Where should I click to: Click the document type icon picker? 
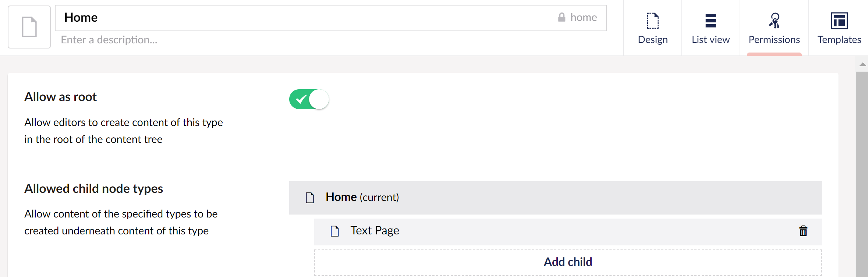coord(29,27)
